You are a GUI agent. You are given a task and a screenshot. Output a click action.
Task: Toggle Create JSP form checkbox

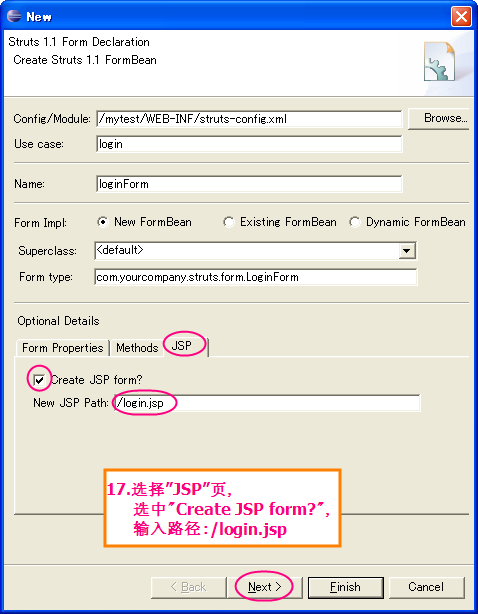tap(39, 380)
